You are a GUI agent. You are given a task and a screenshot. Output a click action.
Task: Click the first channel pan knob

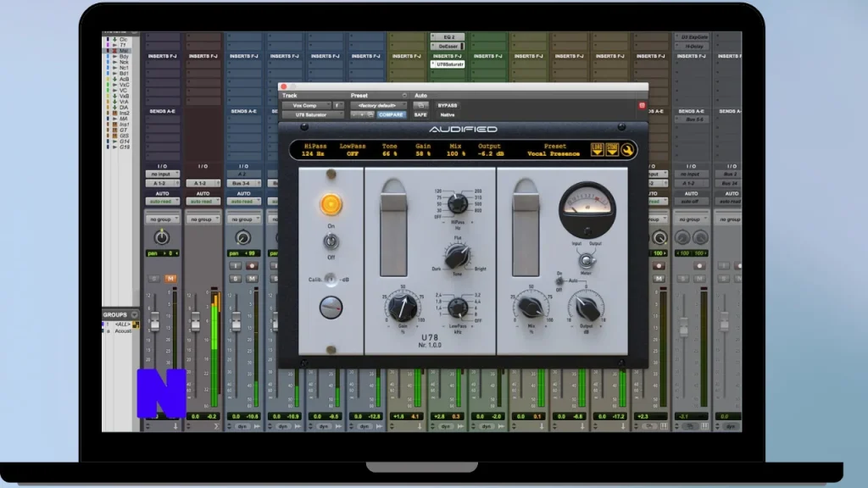coord(162,238)
